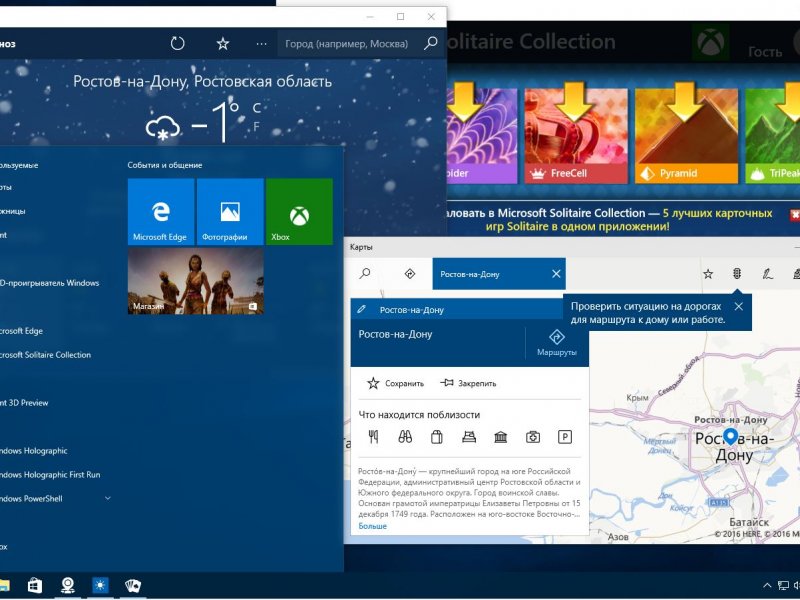The height and width of the screenshot is (600, 800).
Task: Click the Азов label on the map
Action: (618, 536)
